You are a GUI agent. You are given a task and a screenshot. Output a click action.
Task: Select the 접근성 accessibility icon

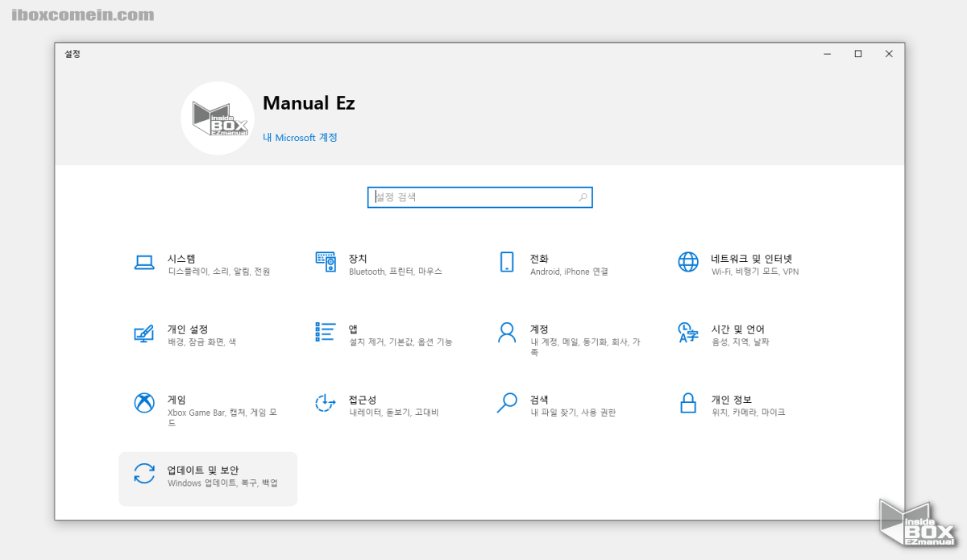[x=326, y=403]
